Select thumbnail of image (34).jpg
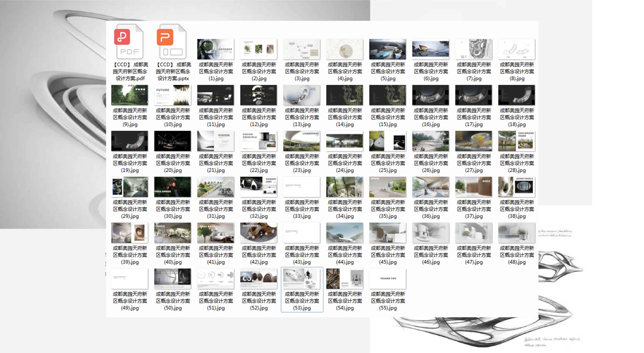The width and height of the screenshot is (644, 353). (x=344, y=187)
